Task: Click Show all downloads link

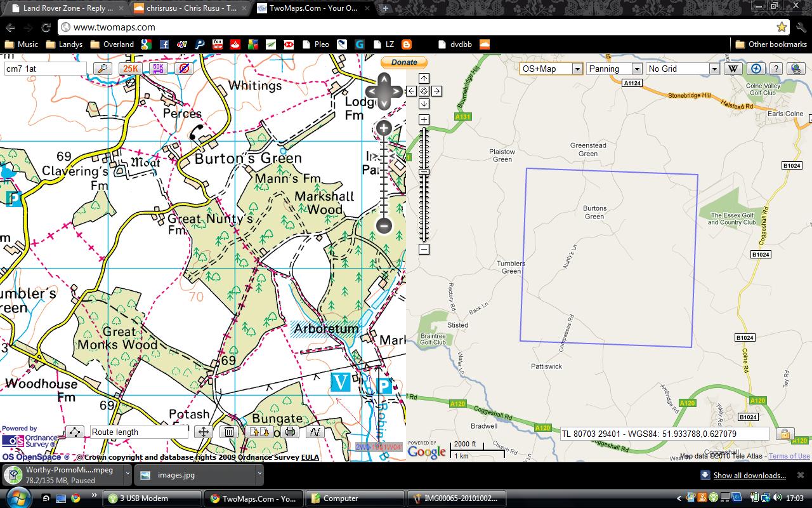Action: coord(749,475)
